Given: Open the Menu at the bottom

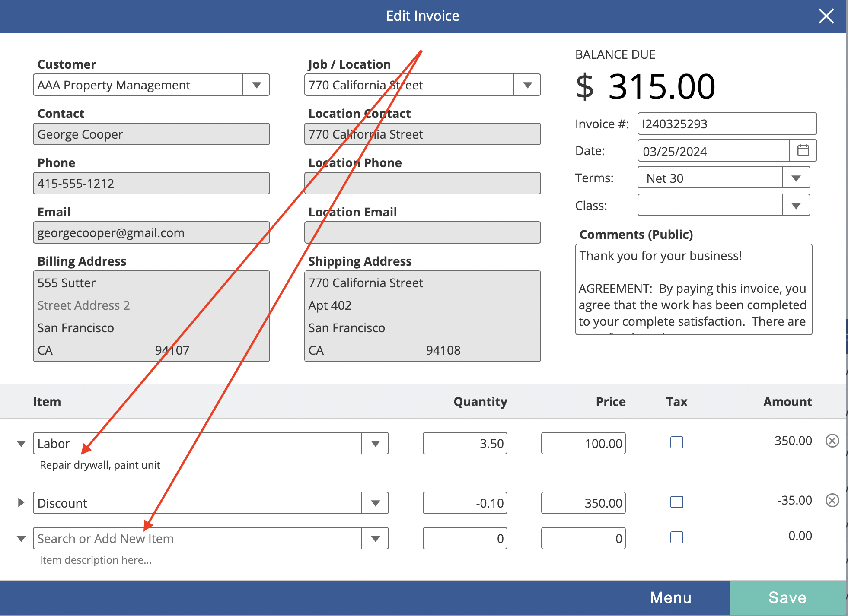Looking at the screenshot, I should 670,598.
